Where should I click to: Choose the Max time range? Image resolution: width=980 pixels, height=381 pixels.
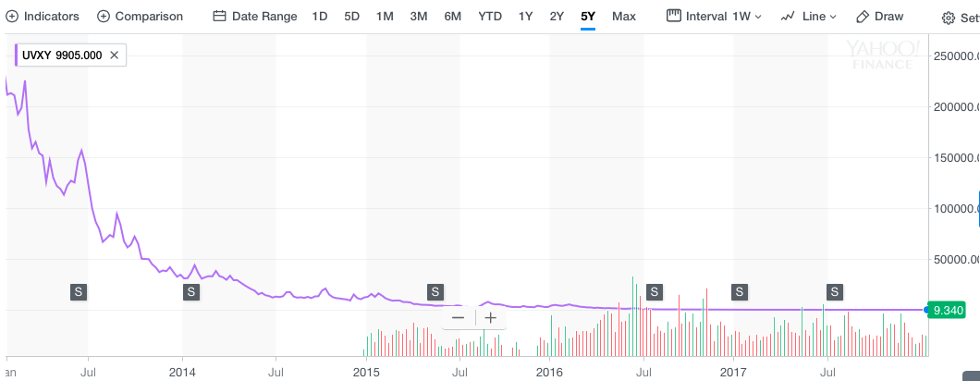pyautogui.click(x=624, y=17)
